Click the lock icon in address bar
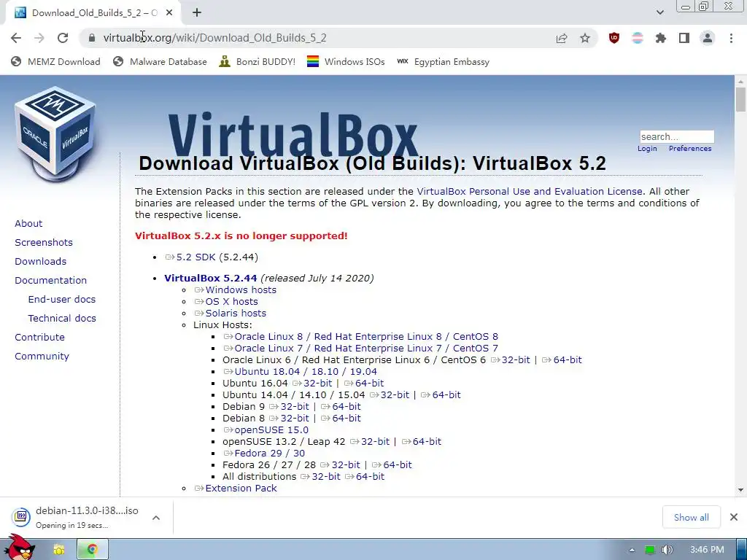 pos(92,38)
